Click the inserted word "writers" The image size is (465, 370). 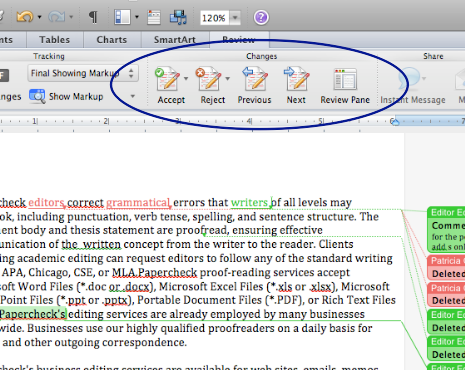[249, 203]
